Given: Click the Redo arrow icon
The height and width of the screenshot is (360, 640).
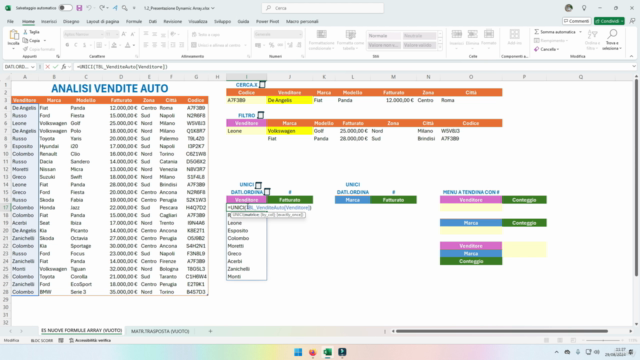Looking at the screenshot, I should pyautogui.click(x=102, y=8).
